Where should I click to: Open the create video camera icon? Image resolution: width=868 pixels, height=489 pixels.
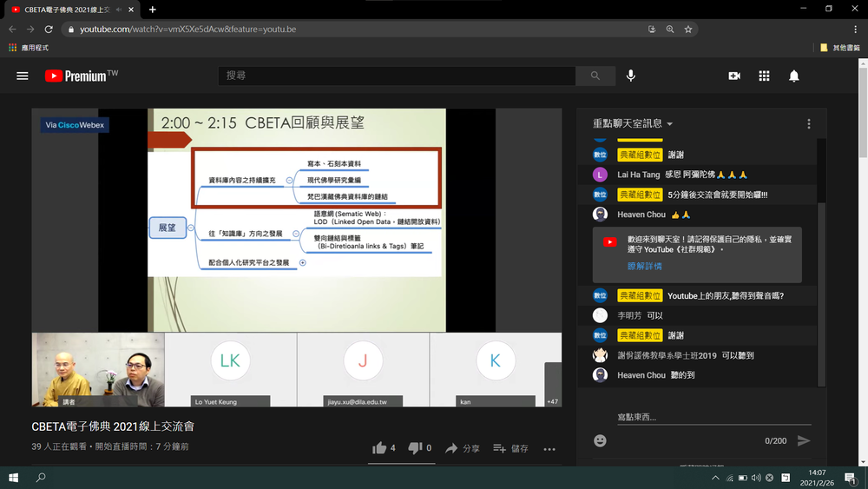[734, 76]
